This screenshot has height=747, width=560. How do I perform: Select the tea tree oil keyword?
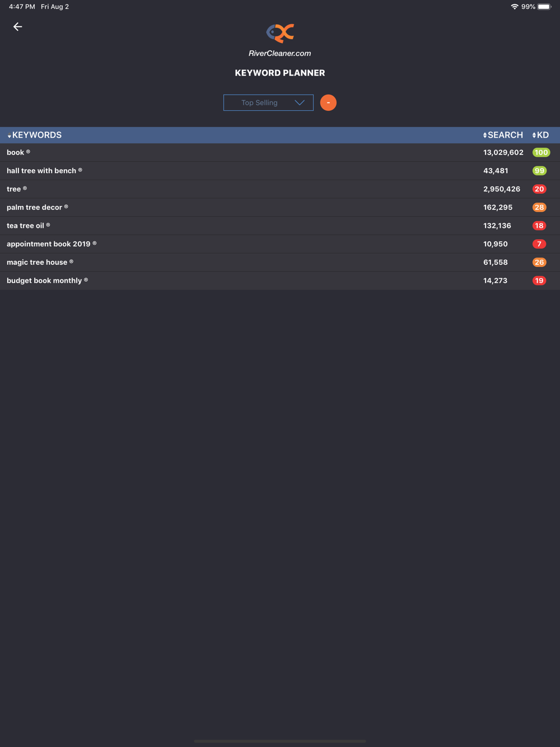tap(25, 226)
